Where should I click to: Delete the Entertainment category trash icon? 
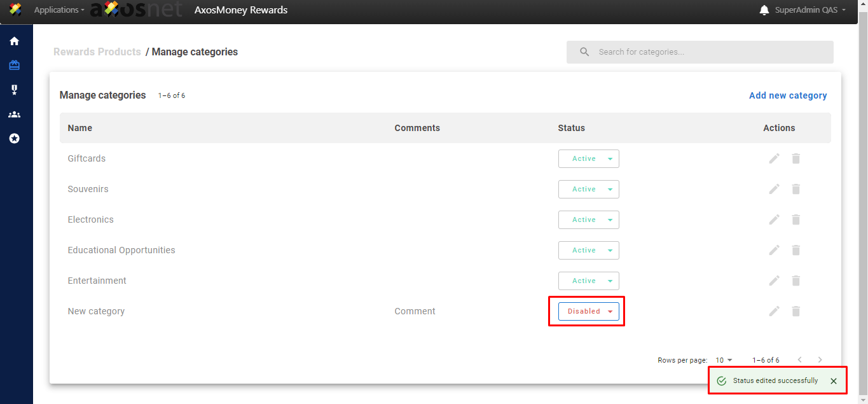click(x=796, y=281)
